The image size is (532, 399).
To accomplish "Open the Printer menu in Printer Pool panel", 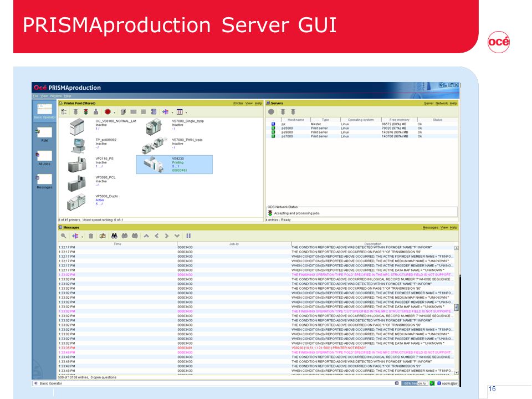I will click(x=238, y=103).
